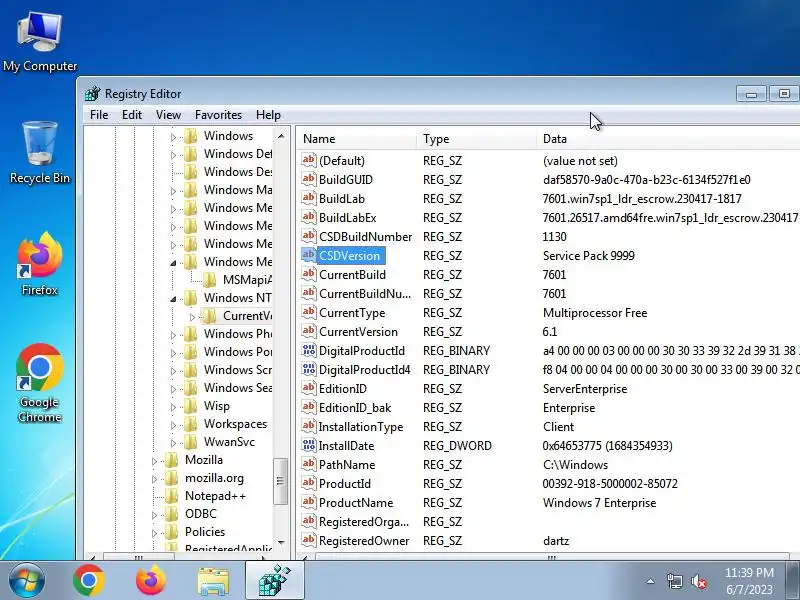Open the View menu
This screenshot has width=800, height=600.
pos(168,115)
